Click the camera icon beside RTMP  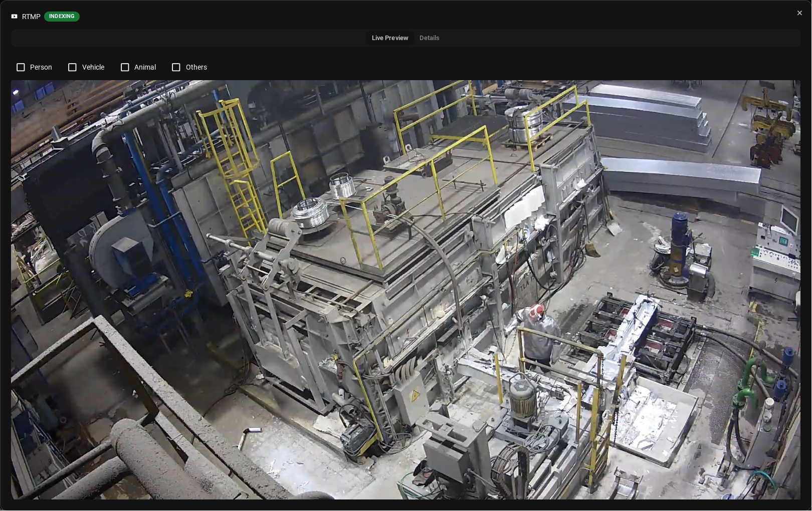[15, 17]
